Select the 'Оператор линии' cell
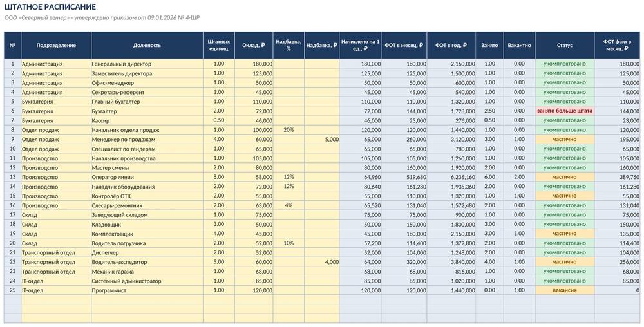The width and height of the screenshot is (644, 327). 147,177
